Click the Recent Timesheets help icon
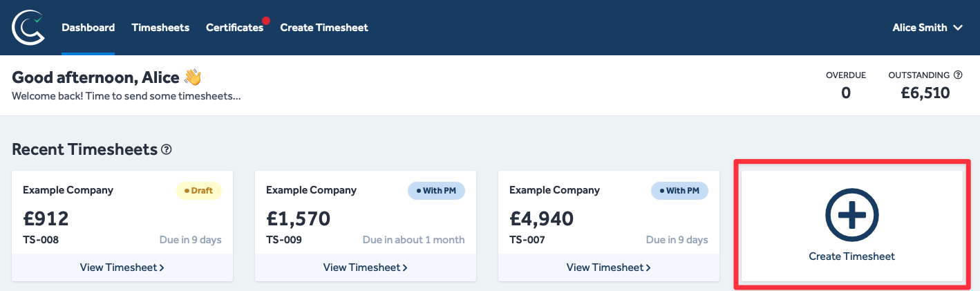 tap(167, 149)
